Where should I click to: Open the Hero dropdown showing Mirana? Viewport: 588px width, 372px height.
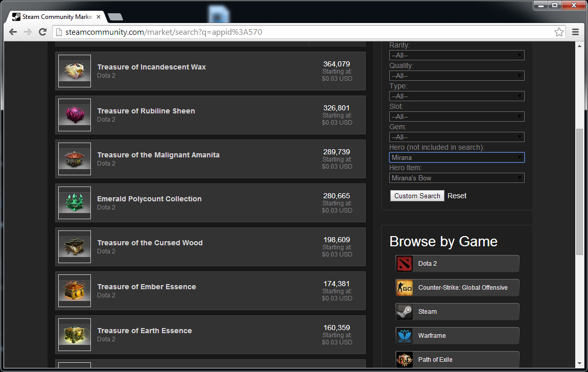tap(457, 157)
